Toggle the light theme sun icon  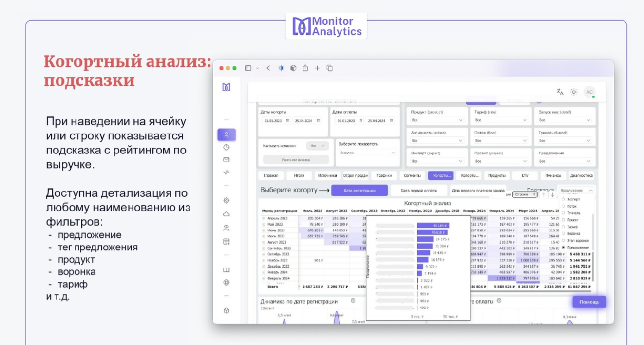pos(574,92)
